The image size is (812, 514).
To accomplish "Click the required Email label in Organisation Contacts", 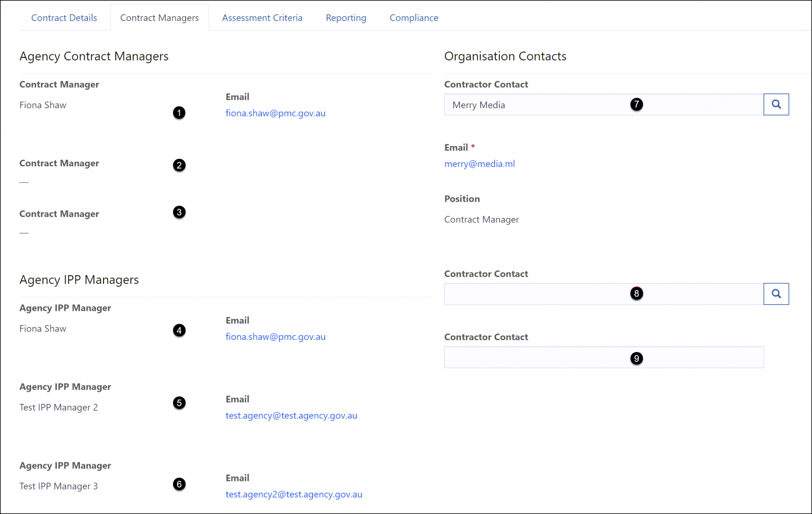I will [x=459, y=147].
